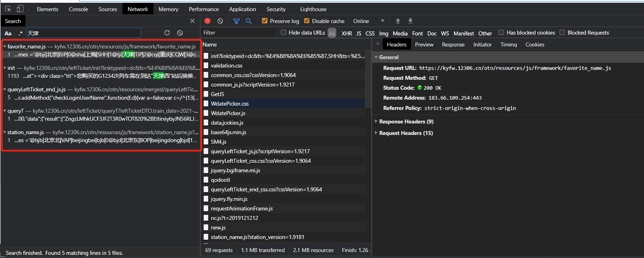644x258 pixels.
Task: Open the Performance tab
Action: pyautogui.click(x=204, y=9)
